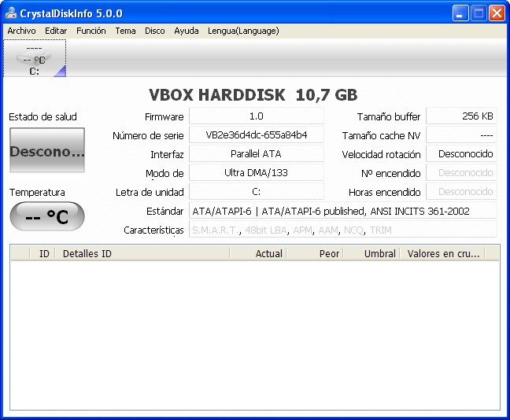Click the Características label
Viewport: 510px width, 420px height.
(x=153, y=230)
